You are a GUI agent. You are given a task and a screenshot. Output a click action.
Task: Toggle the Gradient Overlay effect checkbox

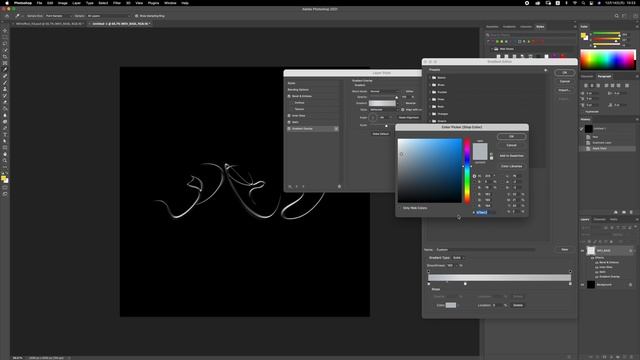tap(289, 129)
